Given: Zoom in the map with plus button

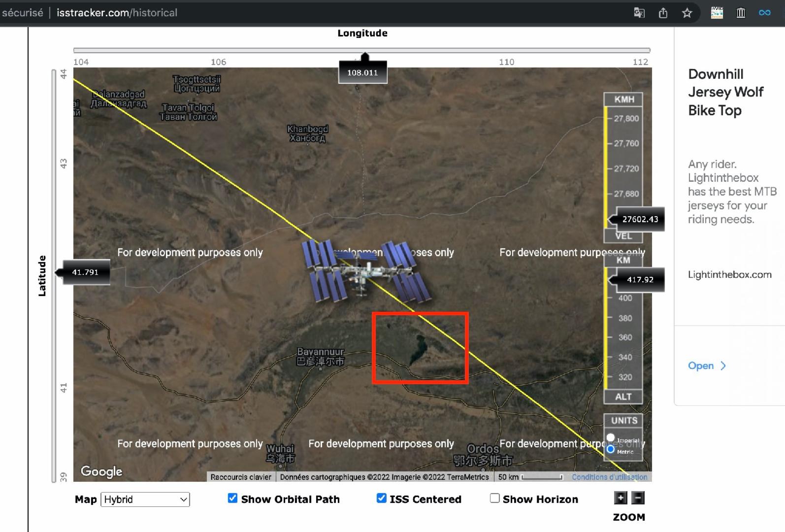Looking at the screenshot, I should (x=621, y=498).
